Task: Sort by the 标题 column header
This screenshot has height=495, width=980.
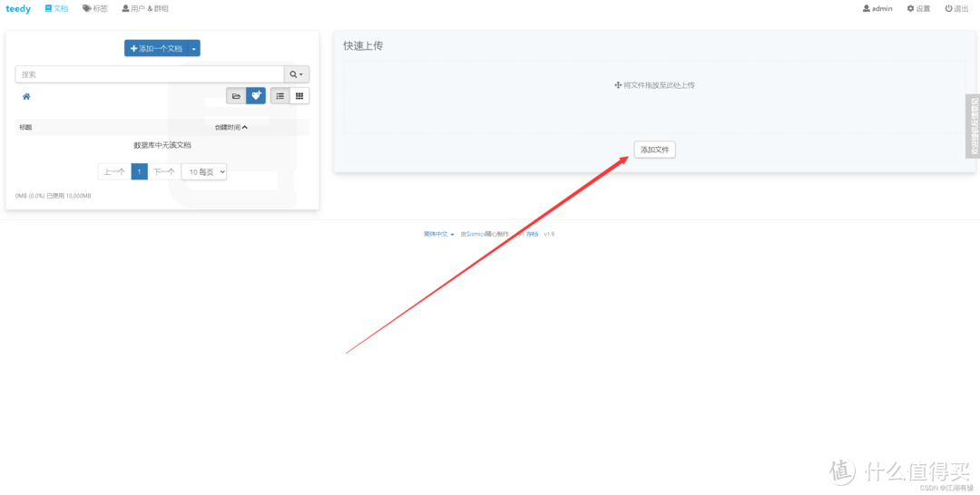Action: 25,127
